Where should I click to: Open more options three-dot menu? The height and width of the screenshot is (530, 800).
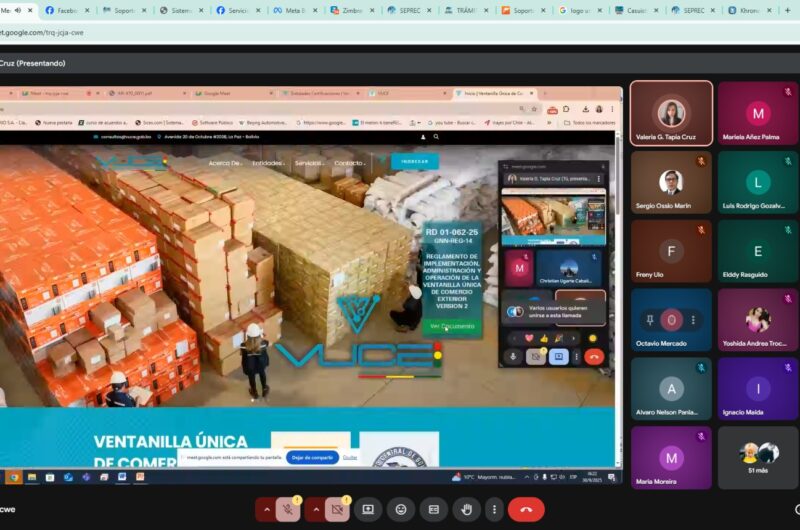493,509
